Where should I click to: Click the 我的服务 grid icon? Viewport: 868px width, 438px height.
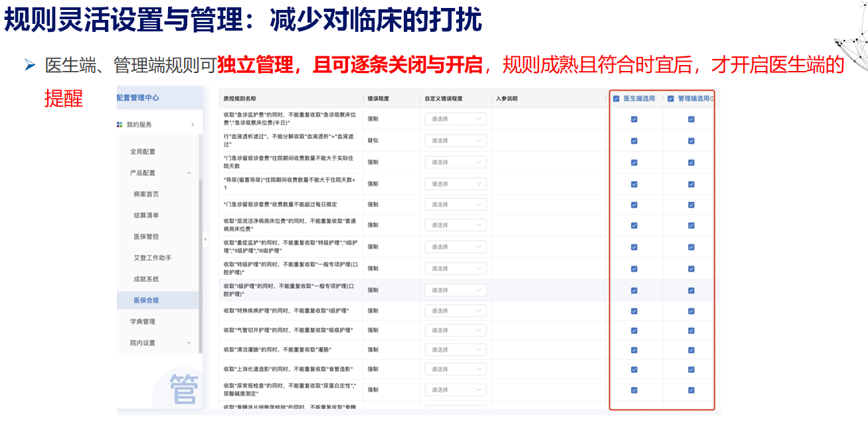tap(120, 124)
